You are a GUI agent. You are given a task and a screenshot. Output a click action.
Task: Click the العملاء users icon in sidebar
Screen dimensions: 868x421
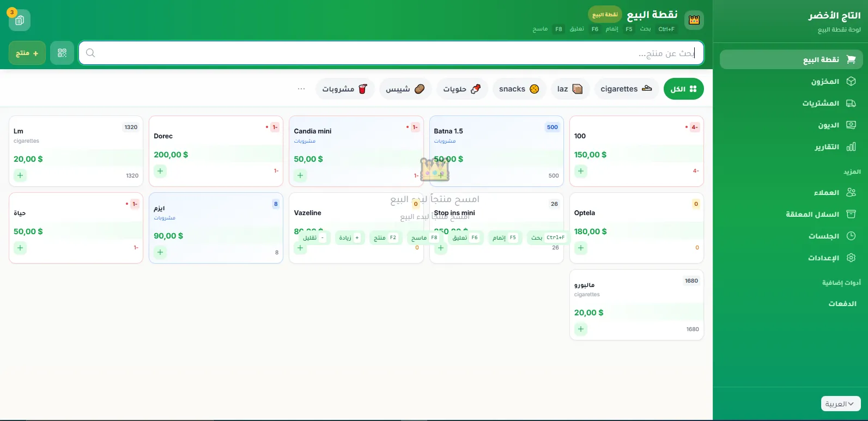[x=851, y=192]
